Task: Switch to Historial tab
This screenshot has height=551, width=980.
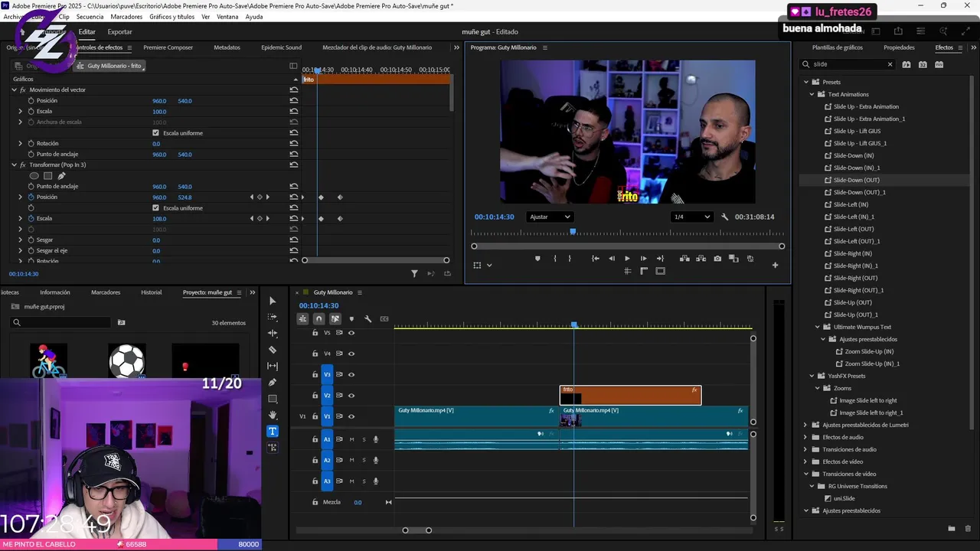Action: [x=151, y=292]
